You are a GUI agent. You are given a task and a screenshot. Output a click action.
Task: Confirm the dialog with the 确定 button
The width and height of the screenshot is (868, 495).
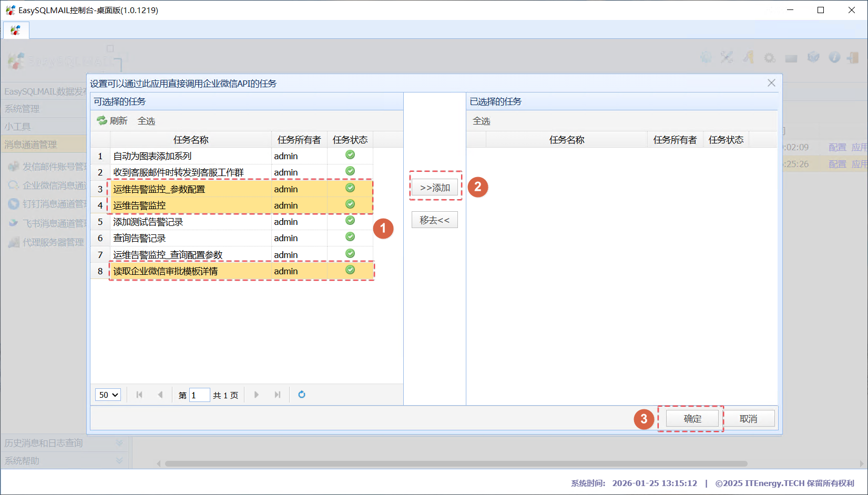tap(691, 418)
